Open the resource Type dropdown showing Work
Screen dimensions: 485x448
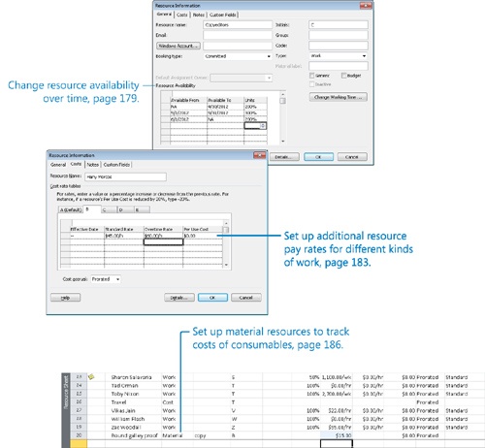click(x=364, y=56)
